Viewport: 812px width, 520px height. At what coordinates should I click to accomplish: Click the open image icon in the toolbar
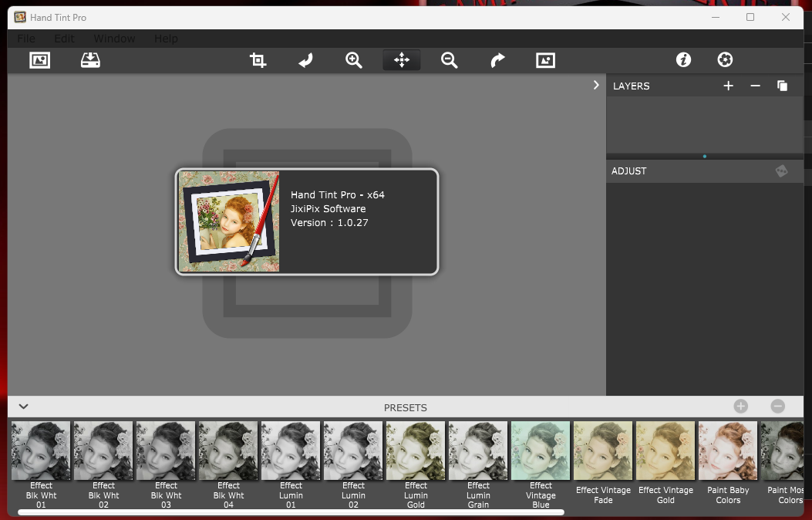[x=40, y=60]
